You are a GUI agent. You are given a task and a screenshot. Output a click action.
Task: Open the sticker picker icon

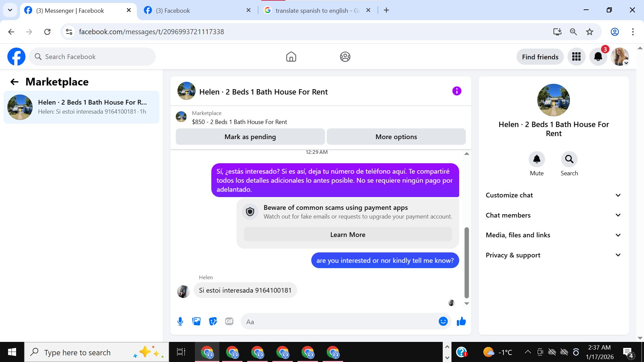click(213, 321)
